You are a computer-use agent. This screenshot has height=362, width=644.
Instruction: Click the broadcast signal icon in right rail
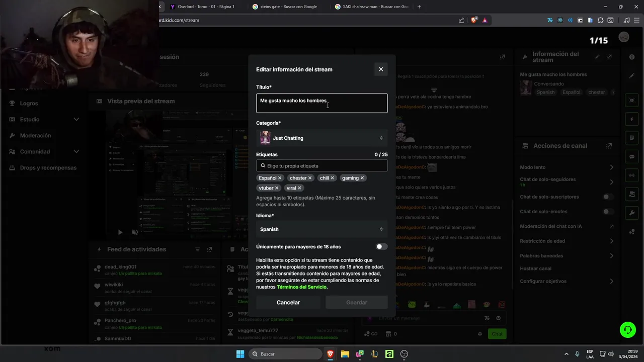[632, 175]
